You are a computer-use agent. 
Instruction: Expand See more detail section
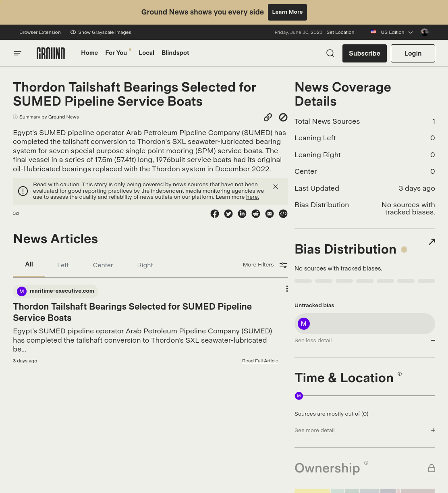(365, 430)
